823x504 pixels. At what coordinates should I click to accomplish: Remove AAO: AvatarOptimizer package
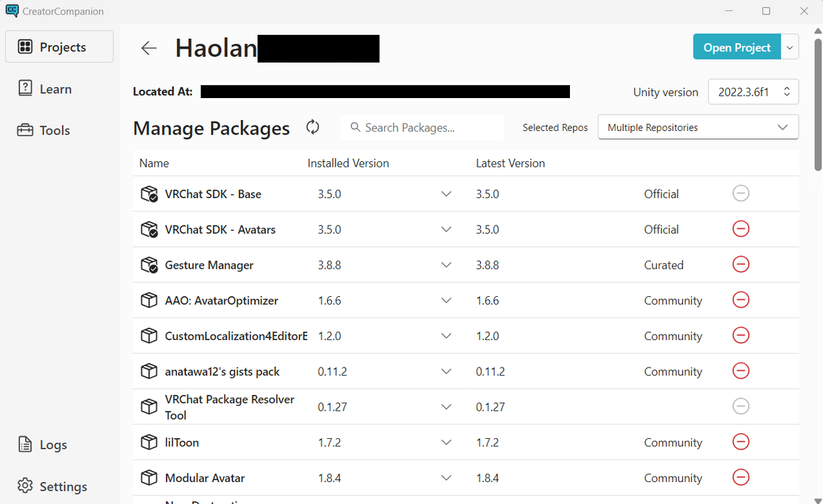[x=741, y=300]
